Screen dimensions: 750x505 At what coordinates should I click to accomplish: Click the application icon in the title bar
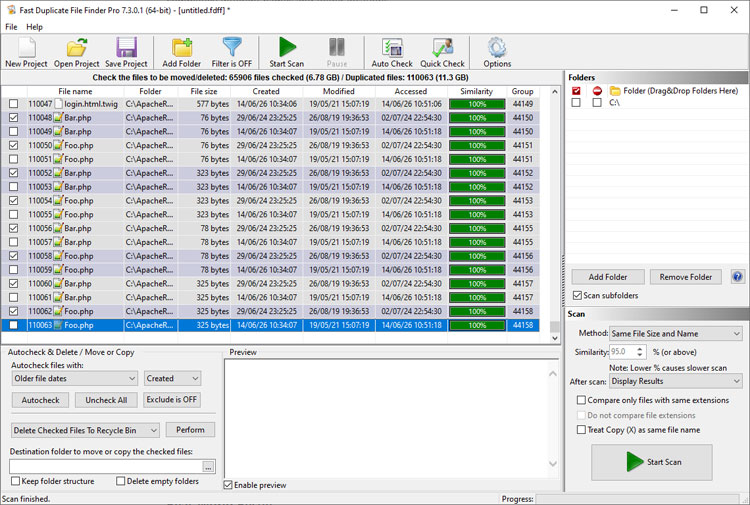(x=11, y=10)
